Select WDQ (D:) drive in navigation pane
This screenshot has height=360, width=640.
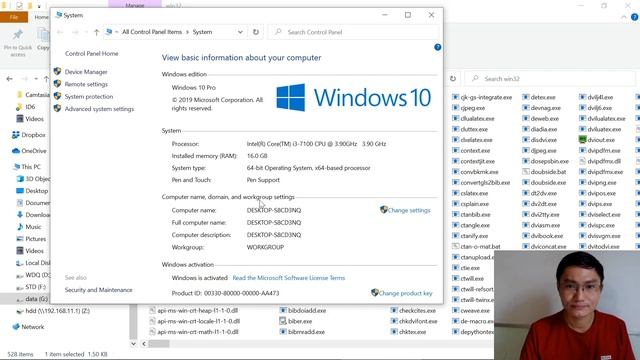click(x=32, y=275)
